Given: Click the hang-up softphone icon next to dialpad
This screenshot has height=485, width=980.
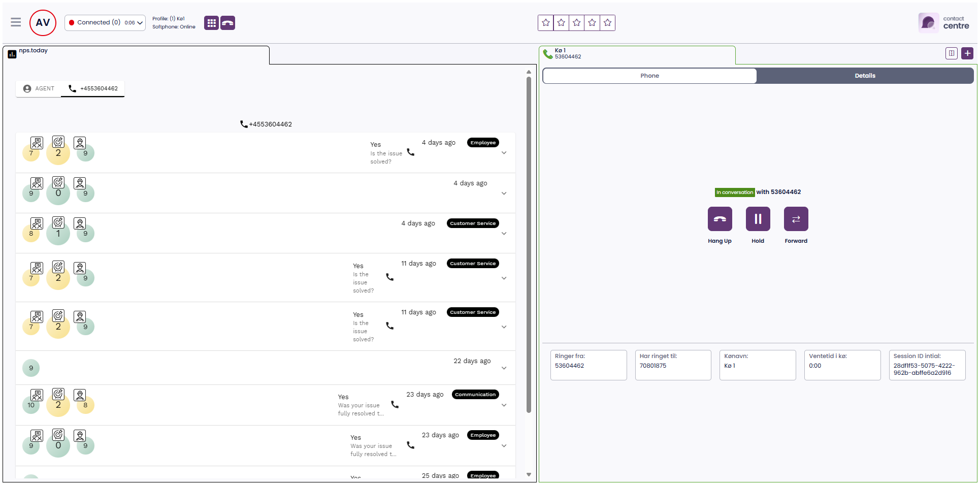Looking at the screenshot, I should [x=227, y=22].
